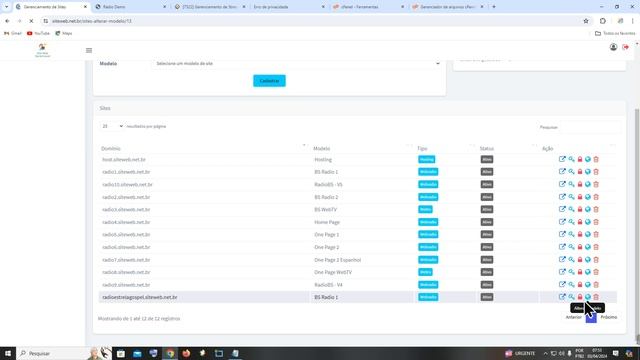Screen dimensions: 640x360
Task: Click the 'One Page 2 Espanhol' model cell
Action: coord(338,260)
